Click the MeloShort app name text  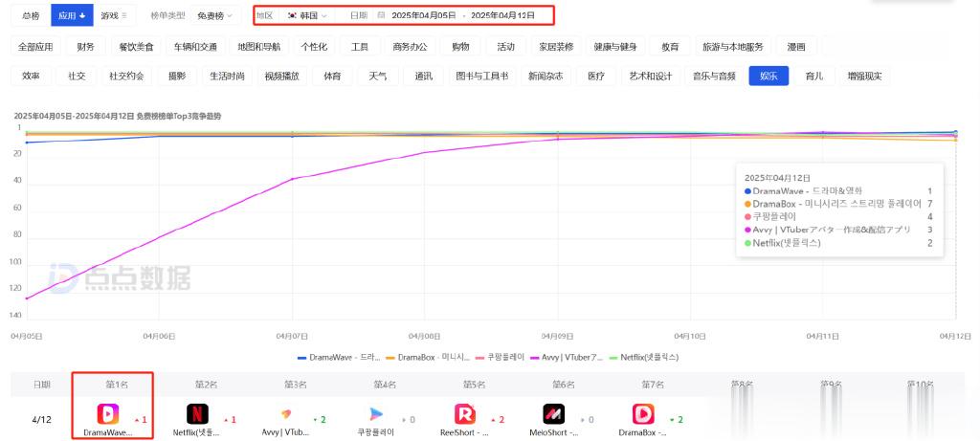(554, 432)
